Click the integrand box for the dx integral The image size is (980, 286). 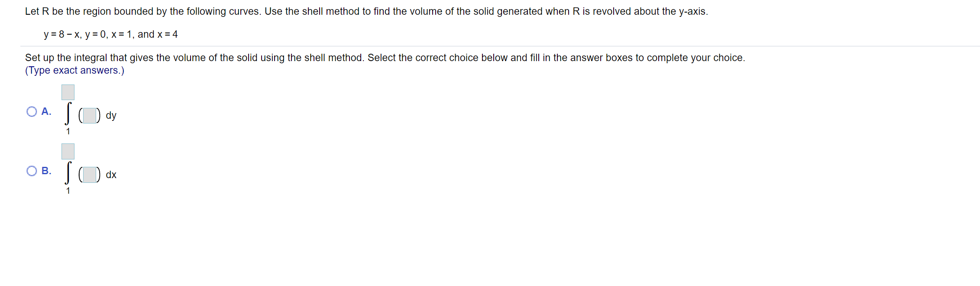pos(89,174)
